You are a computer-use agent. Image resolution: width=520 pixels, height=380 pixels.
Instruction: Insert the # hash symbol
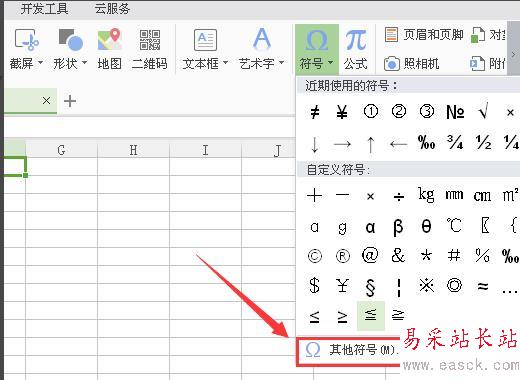coord(454,255)
